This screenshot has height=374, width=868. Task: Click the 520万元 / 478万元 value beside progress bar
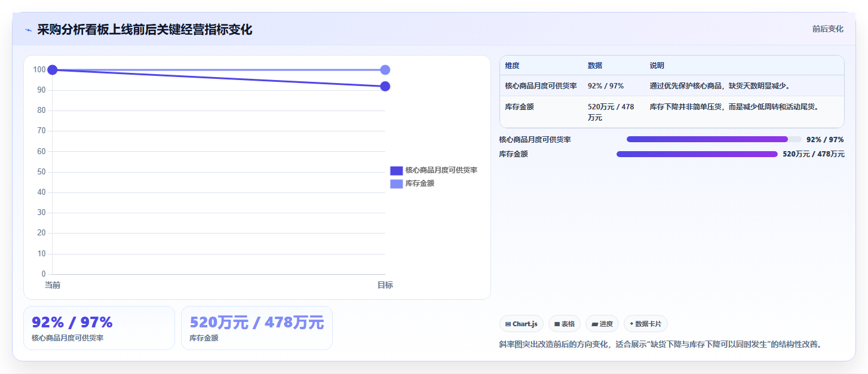(814, 154)
